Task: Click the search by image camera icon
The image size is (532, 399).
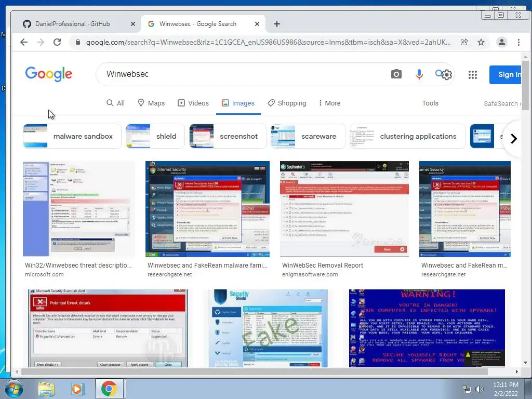Action: [396, 74]
